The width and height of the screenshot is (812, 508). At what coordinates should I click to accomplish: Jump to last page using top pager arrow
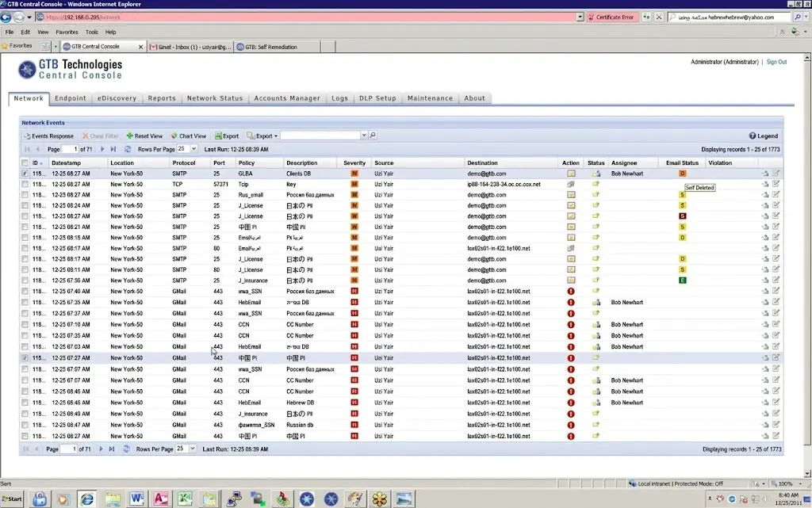(113, 149)
